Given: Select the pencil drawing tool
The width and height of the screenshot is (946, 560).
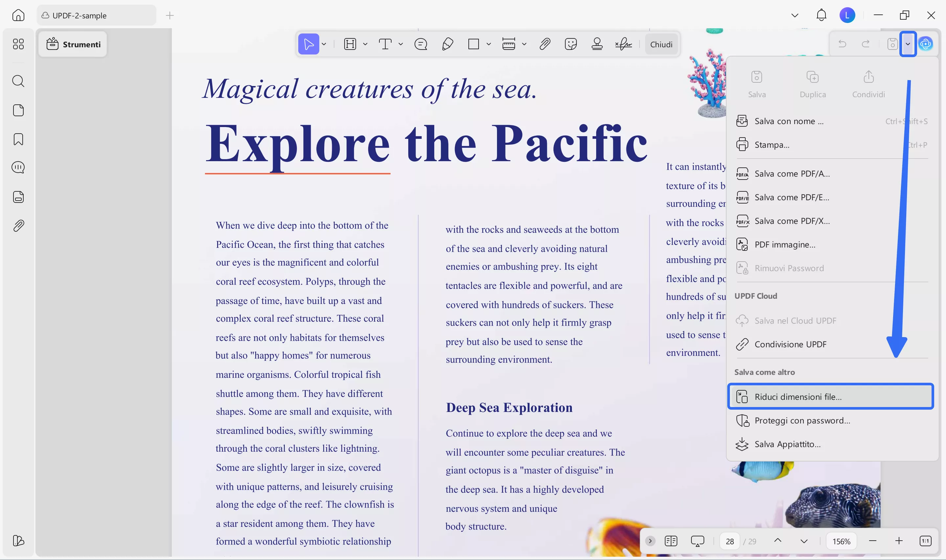Looking at the screenshot, I should 447,44.
